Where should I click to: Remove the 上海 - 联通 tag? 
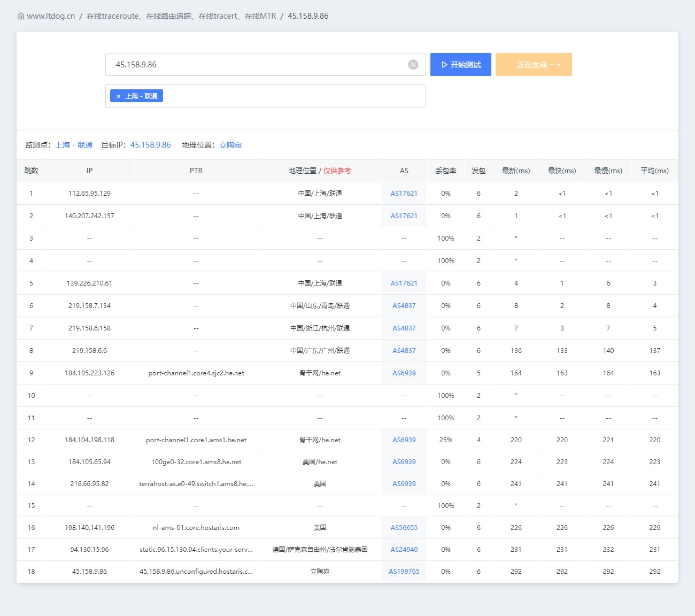tap(119, 96)
